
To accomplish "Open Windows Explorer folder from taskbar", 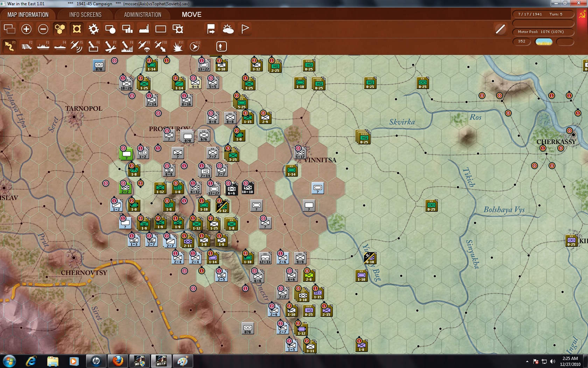I will tap(53, 361).
